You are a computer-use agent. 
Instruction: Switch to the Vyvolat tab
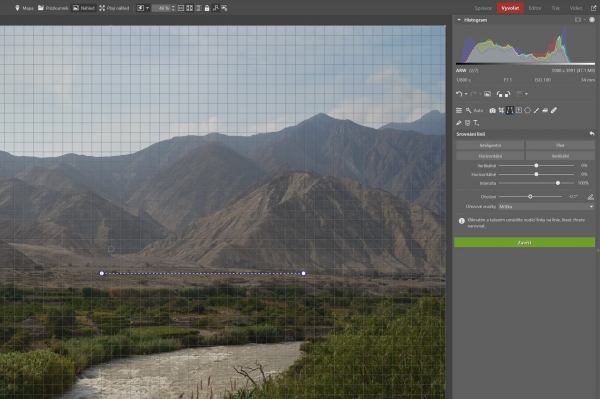click(510, 8)
